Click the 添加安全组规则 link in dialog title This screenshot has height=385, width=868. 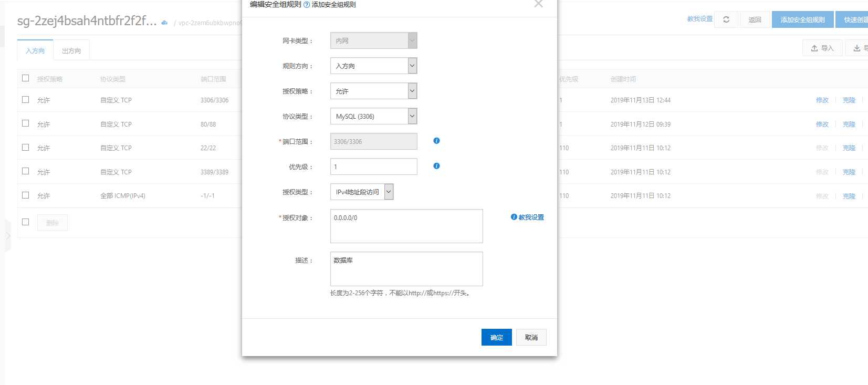tap(334, 5)
